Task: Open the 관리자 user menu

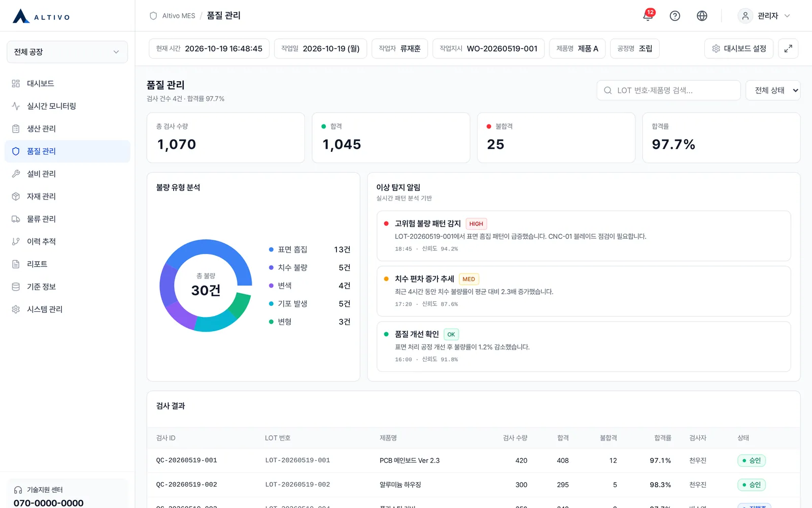Action: 764,16
